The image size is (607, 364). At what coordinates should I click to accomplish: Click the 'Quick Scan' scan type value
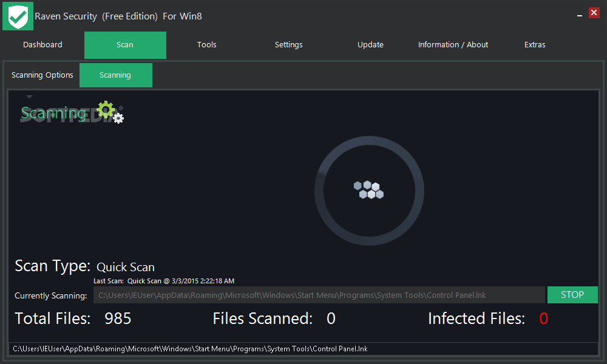pyautogui.click(x=126, y=267)
